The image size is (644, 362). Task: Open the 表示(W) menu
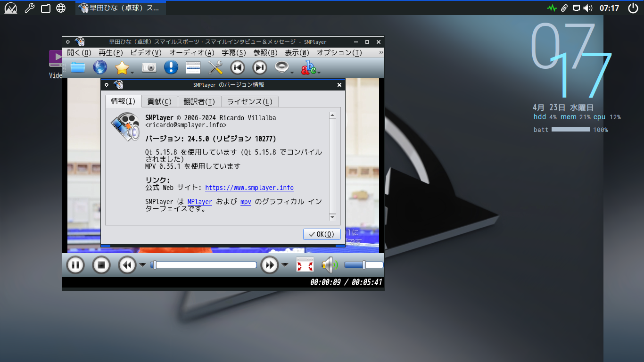[297, 53]
